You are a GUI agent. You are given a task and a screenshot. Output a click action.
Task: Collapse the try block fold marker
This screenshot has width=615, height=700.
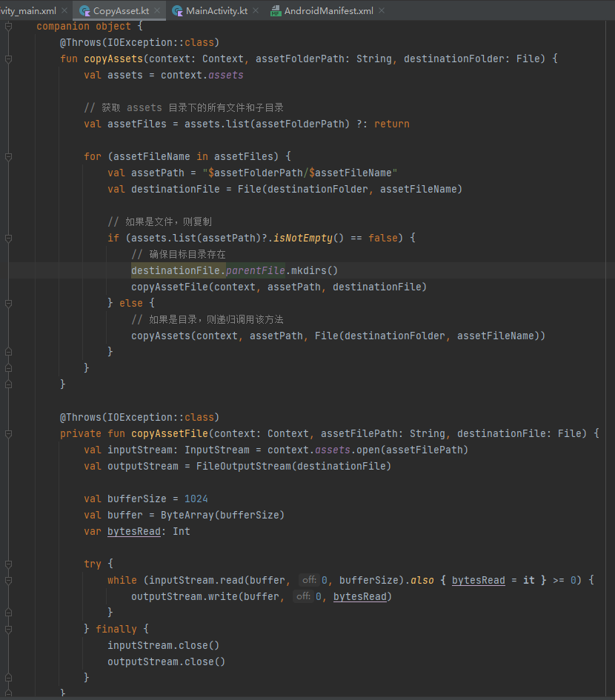click(8, 564)
